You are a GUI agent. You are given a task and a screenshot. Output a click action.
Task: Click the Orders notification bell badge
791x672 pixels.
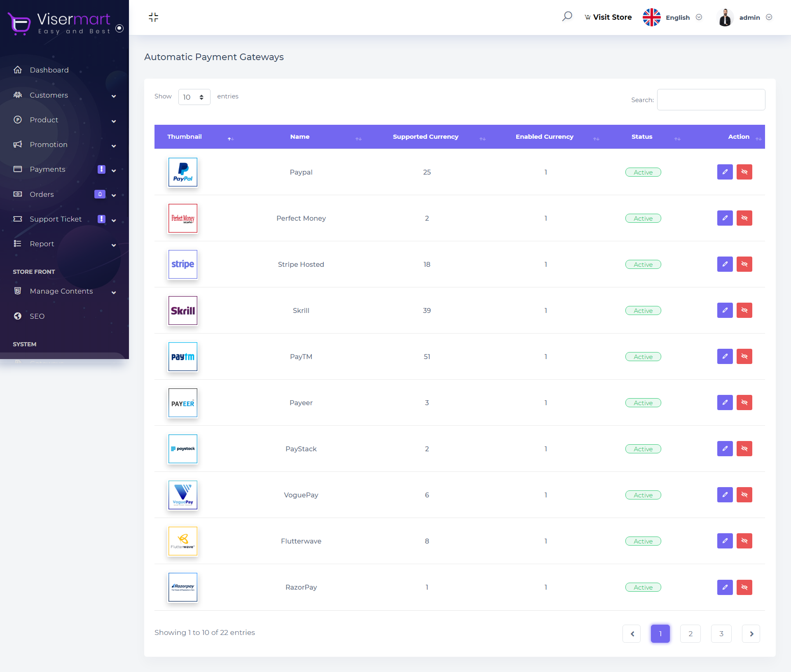(x=100, y=194)
